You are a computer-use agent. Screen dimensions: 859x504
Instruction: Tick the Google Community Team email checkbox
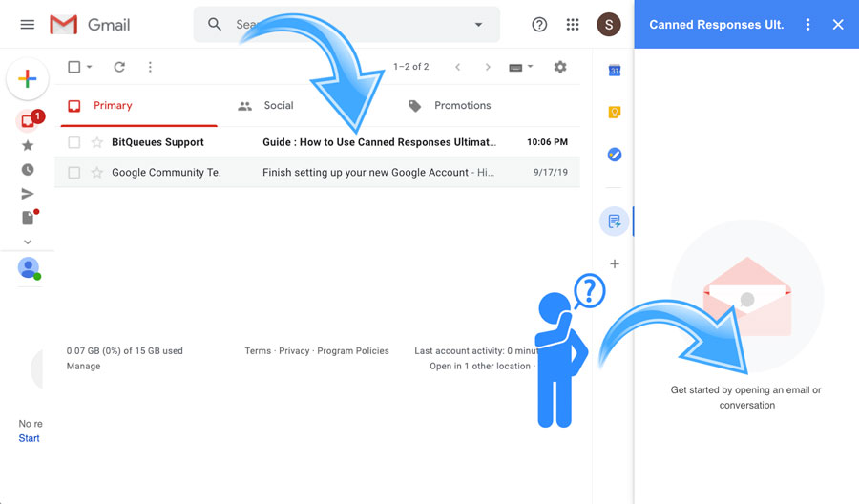74,173
